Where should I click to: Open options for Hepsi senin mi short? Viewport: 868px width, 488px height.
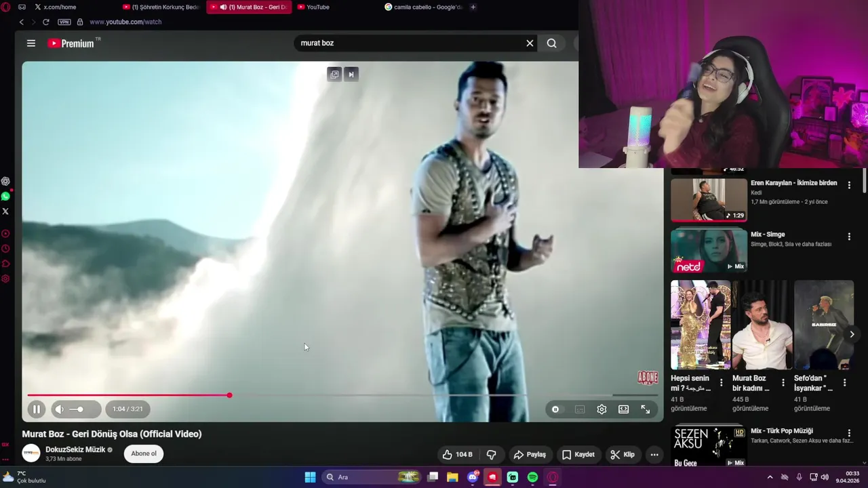coord(722,382)
